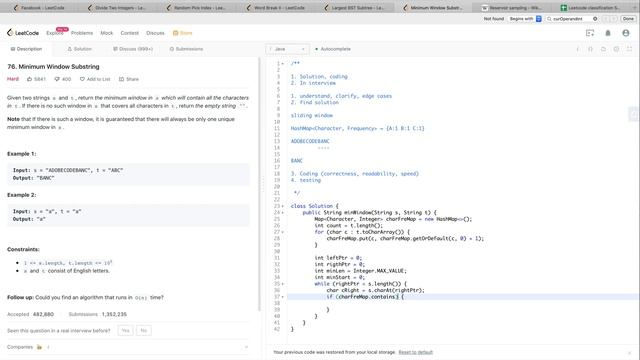Toggle editor fullscreen icon
The image size is (640, 360).
629,49
